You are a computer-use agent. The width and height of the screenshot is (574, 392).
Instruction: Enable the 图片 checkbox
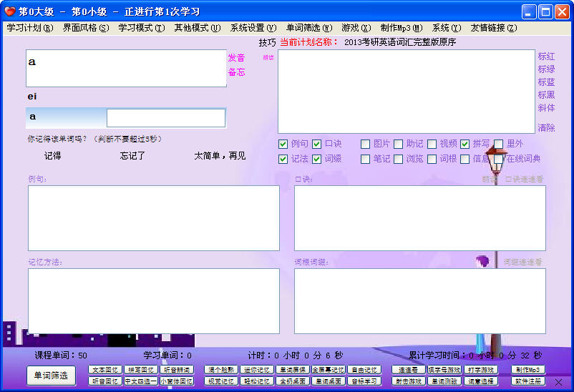366,144
